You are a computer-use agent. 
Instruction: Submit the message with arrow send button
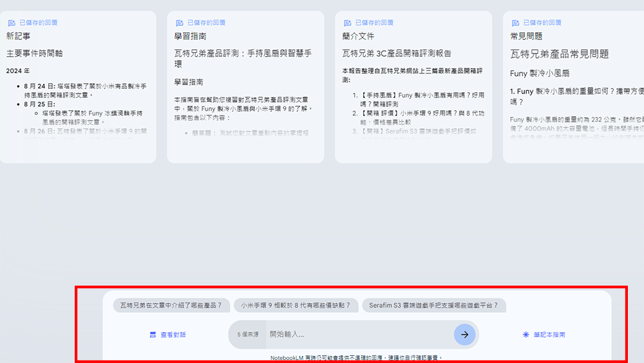464,335
